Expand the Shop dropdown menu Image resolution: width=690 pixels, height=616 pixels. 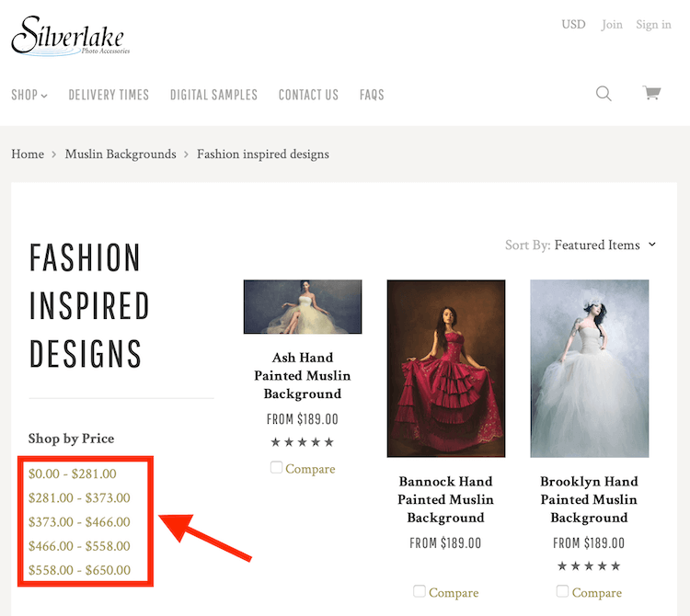pos(29,95)
